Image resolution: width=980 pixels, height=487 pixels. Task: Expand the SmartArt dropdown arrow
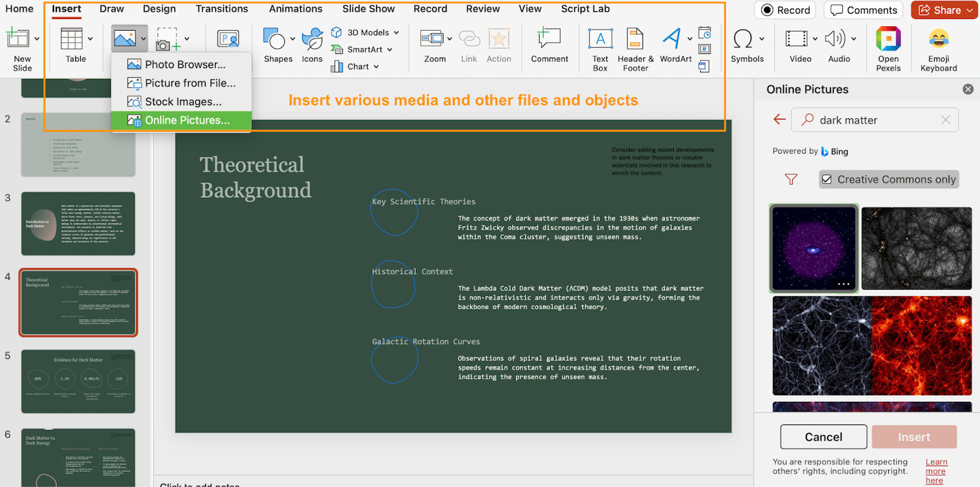click(x=390, y=50)
